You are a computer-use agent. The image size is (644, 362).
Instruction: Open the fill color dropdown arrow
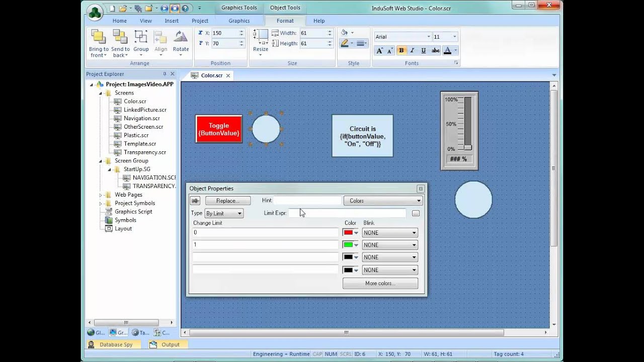coord(352,33)
